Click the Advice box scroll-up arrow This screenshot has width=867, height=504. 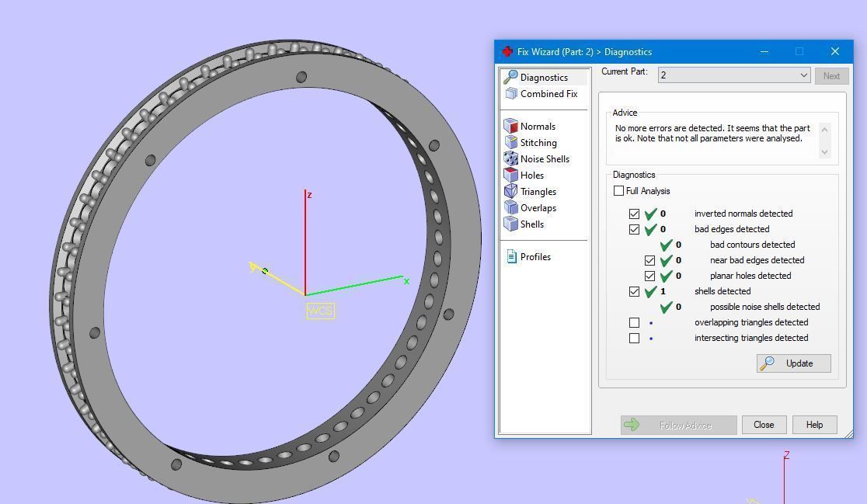click(824, 130)
